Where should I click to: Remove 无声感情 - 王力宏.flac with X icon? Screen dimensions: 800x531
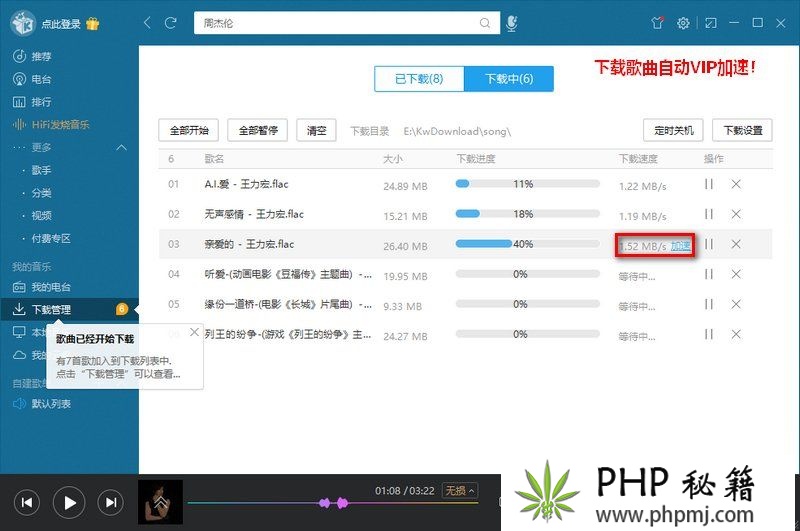click(x=736, y=214)
